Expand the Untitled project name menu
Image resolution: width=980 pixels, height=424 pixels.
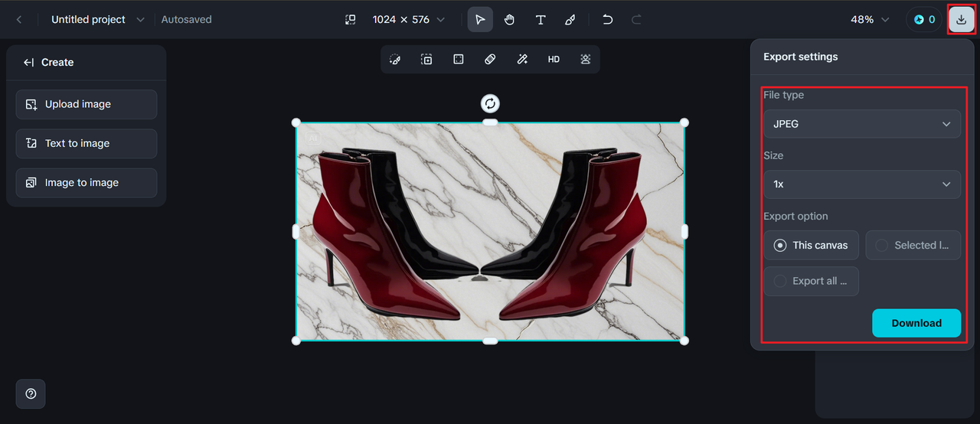(97, 19)
